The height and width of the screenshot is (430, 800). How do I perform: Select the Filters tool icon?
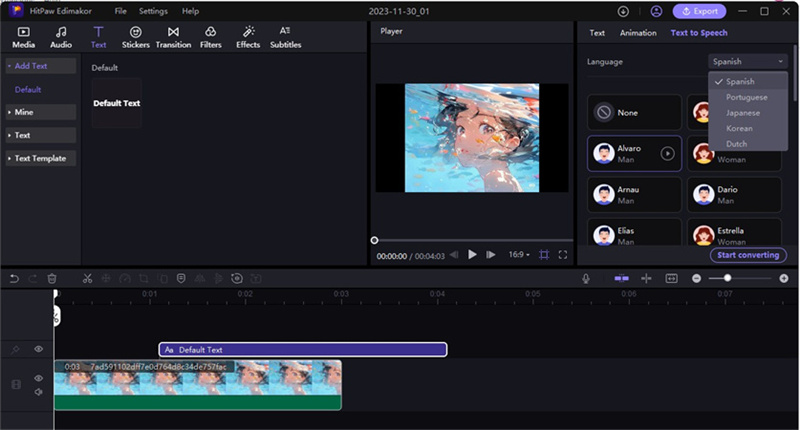[210, 37]
